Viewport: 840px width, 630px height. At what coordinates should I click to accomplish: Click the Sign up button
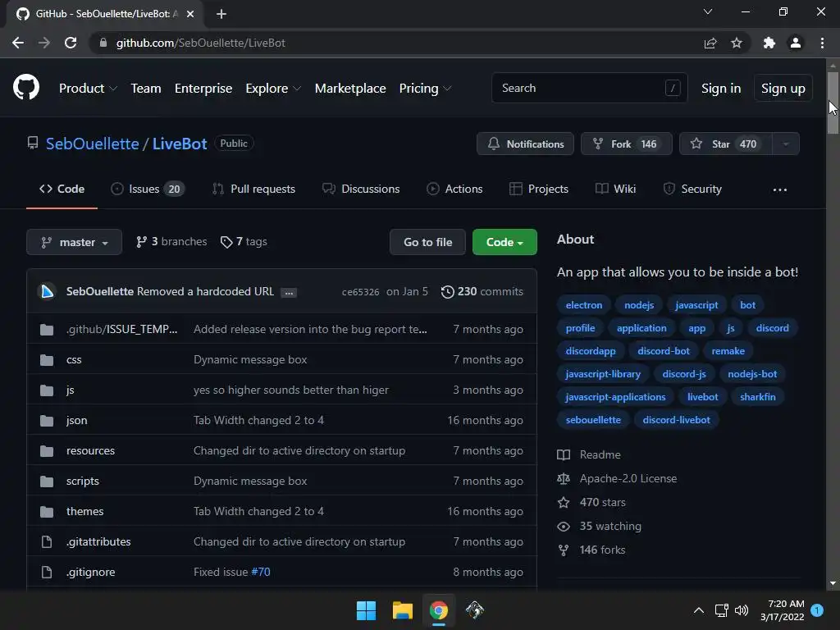pyautogui.click(x=783, y=89)
